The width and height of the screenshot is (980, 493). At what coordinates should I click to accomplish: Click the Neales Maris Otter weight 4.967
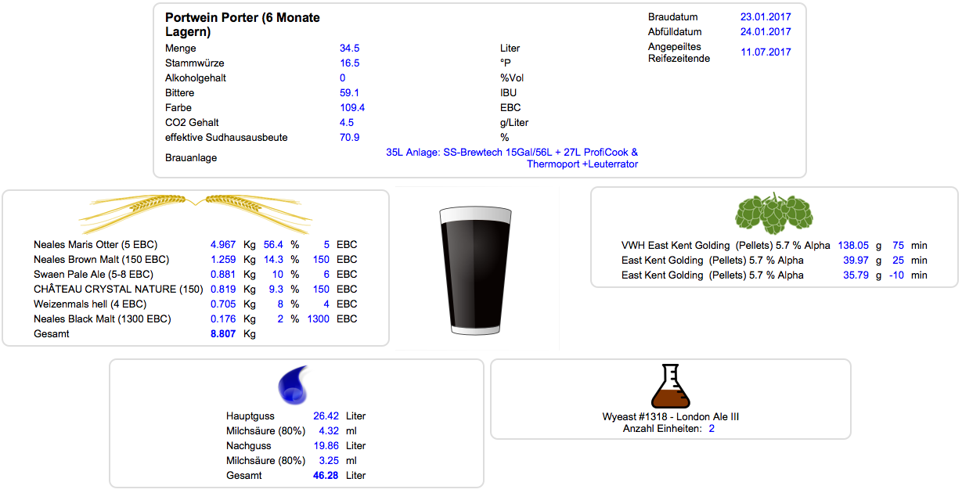222,245
